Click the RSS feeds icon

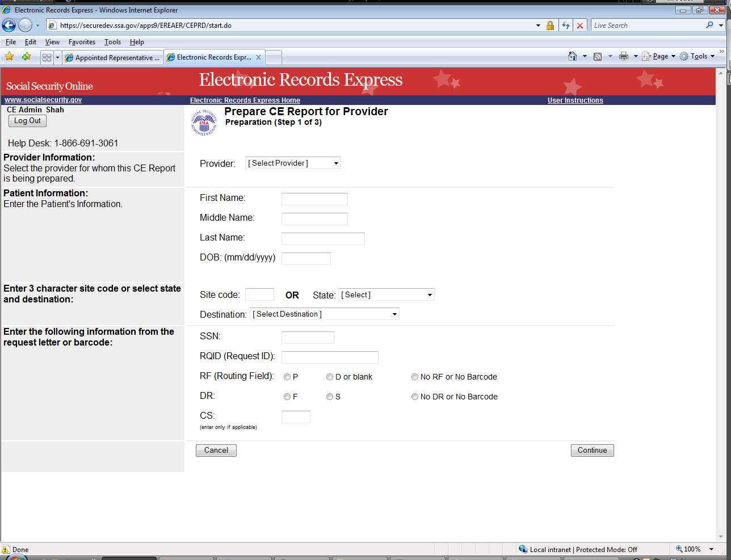click(x=598, y=57)
